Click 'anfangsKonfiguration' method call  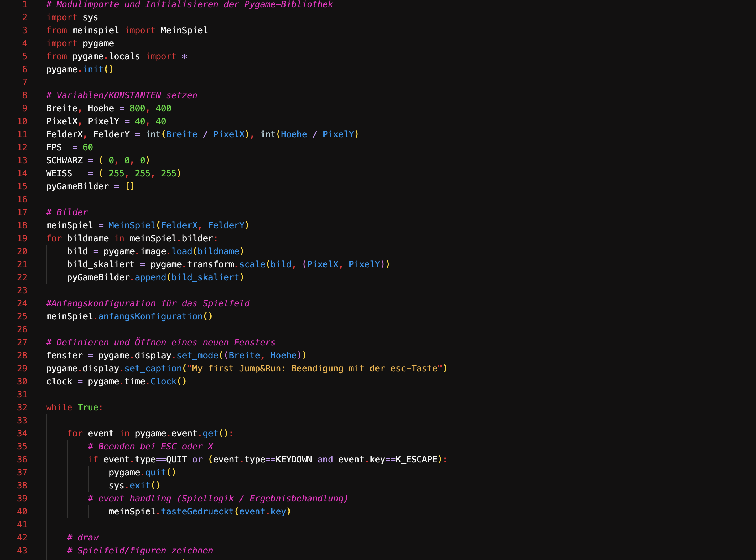coord(150,316)
